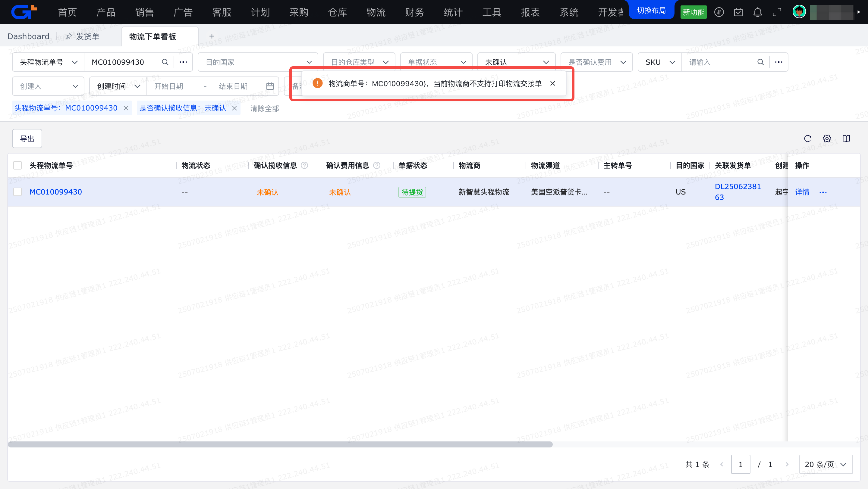The image size is (868, 489).
Task: Open the 物流 menu
Action: [376, 12]
